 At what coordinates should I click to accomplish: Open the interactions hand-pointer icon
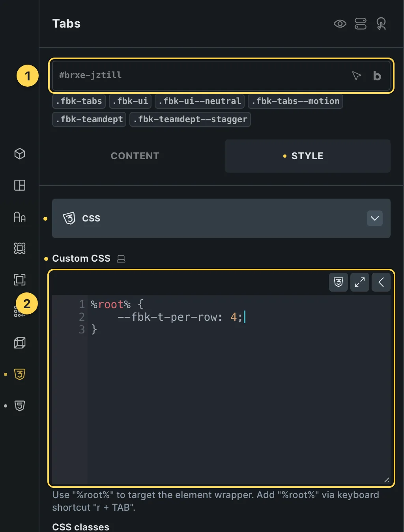point(381,24)
